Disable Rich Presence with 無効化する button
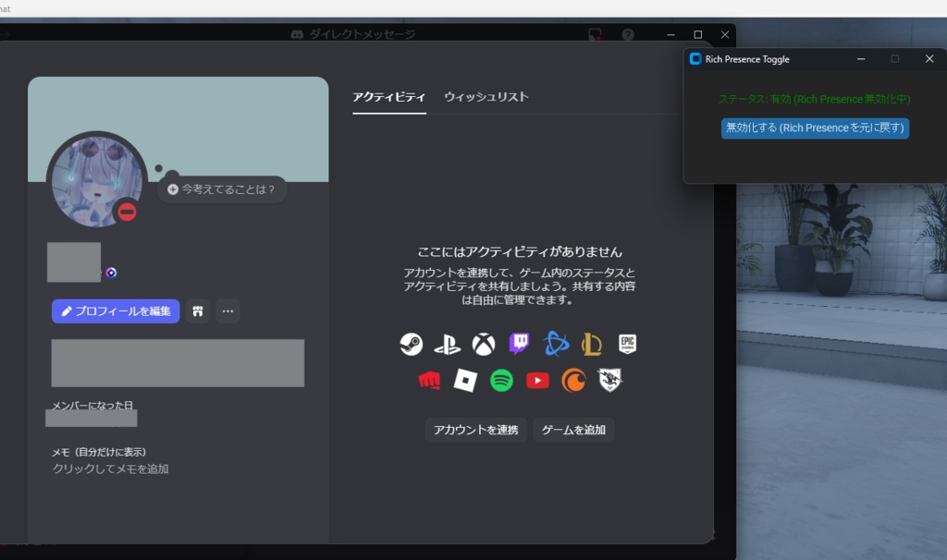 [815, 128]
